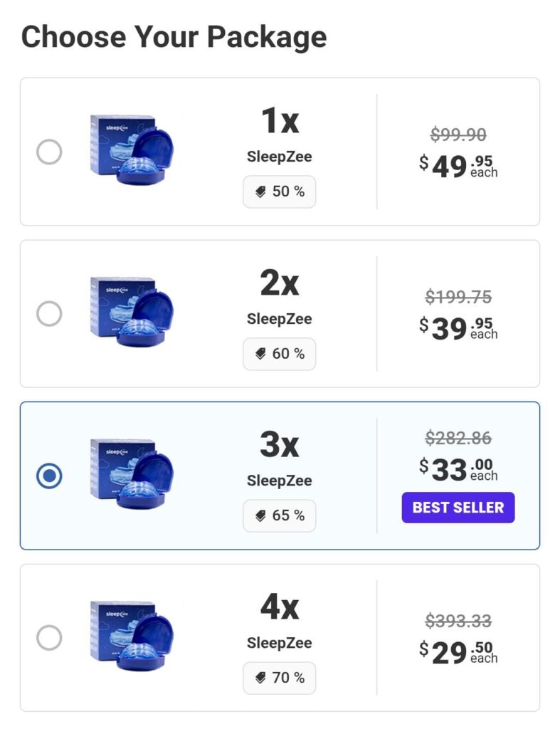Click the 3x package product image
560x729 pixels.
pos(132,476)
